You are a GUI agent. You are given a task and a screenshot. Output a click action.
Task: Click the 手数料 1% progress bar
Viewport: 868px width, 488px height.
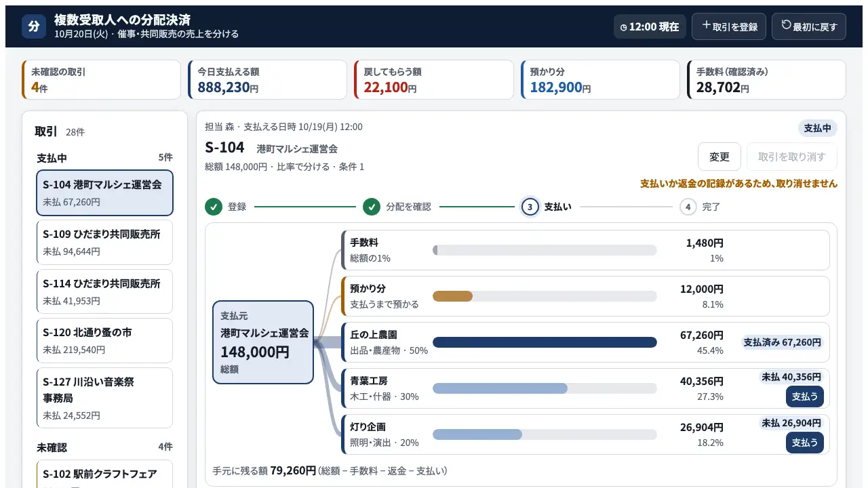[x=545, y=250]
